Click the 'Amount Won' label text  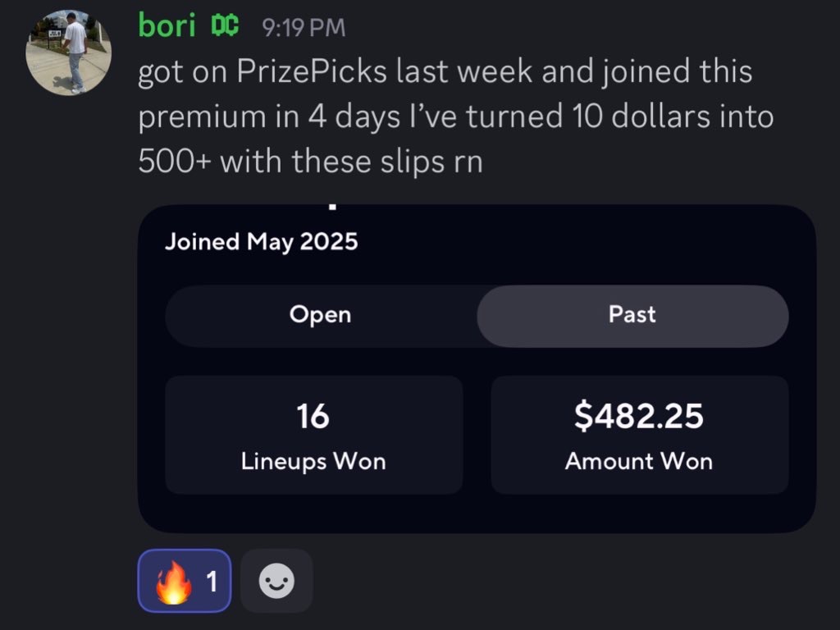[x=638, y=461]
